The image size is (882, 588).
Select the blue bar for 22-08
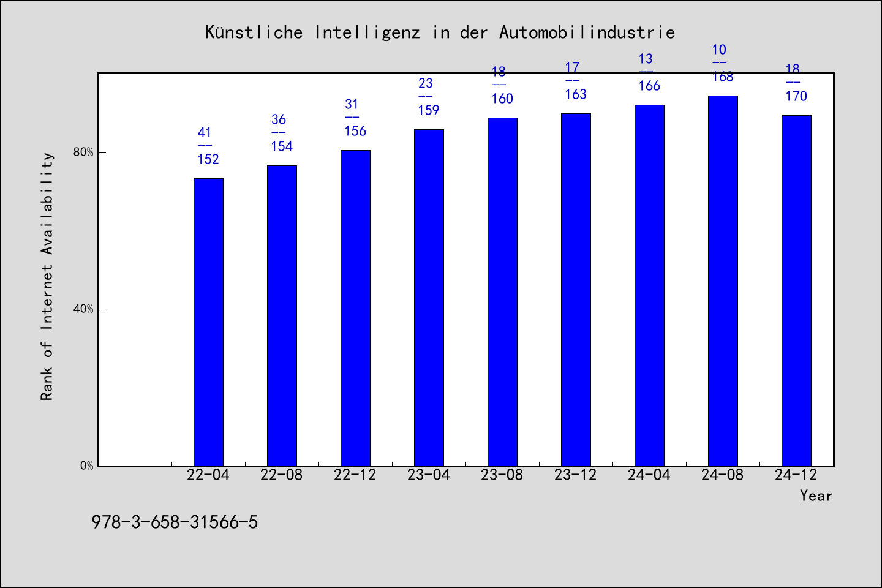[282, 315]
